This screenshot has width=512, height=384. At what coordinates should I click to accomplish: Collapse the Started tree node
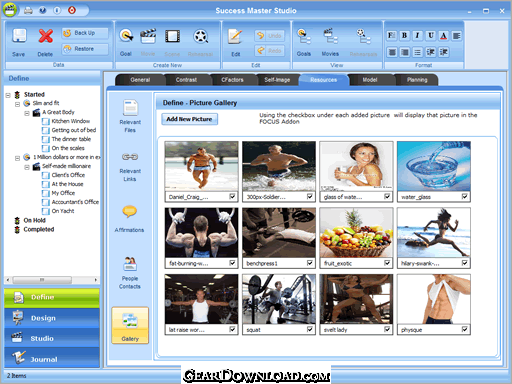click(8, 95)
